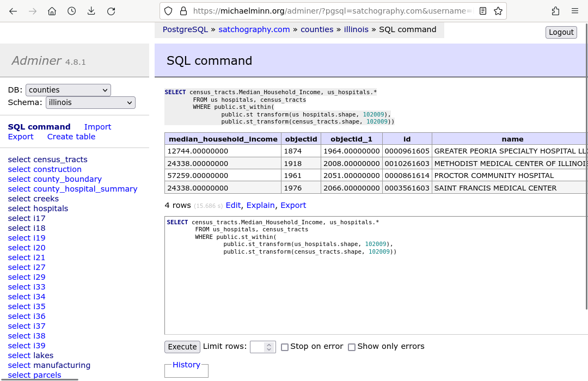
Task: Click the browser back navigation icon
Action: pos(13,10)
